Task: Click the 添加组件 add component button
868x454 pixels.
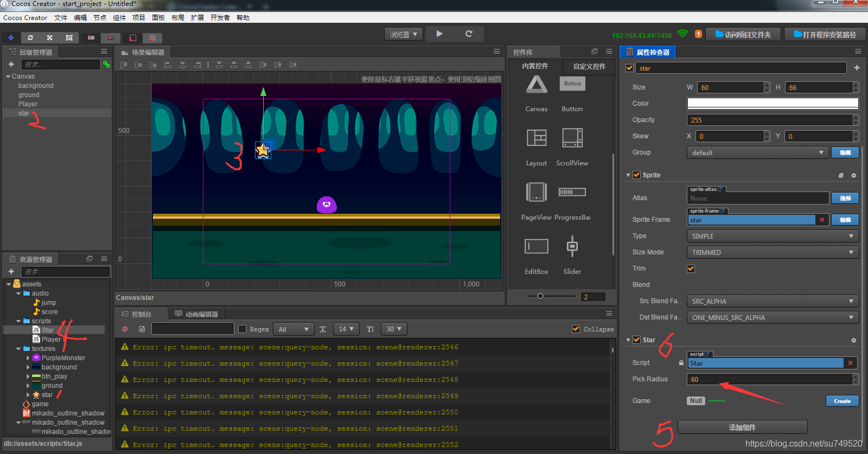Action: coord(743,427)
